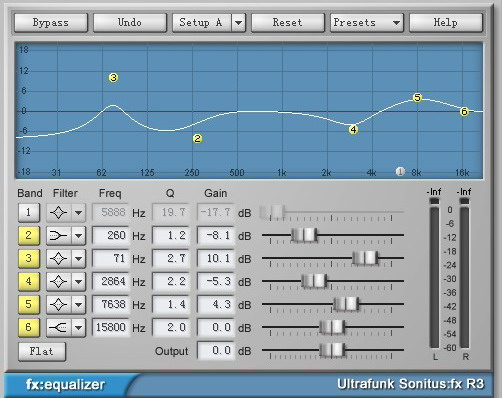
Task: Open the Presets dropdown menu
Action: click(x=367, y=23)
